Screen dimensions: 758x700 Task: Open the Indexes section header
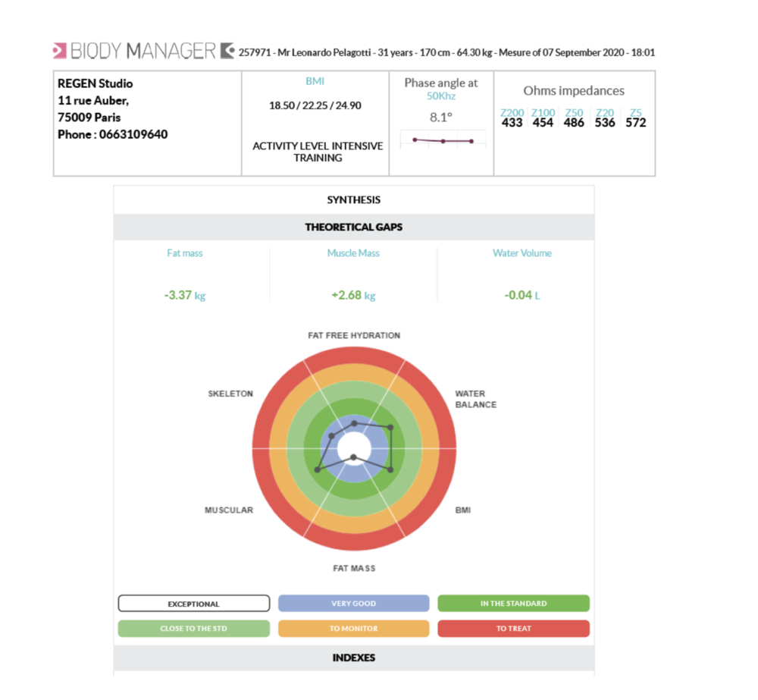353,658
